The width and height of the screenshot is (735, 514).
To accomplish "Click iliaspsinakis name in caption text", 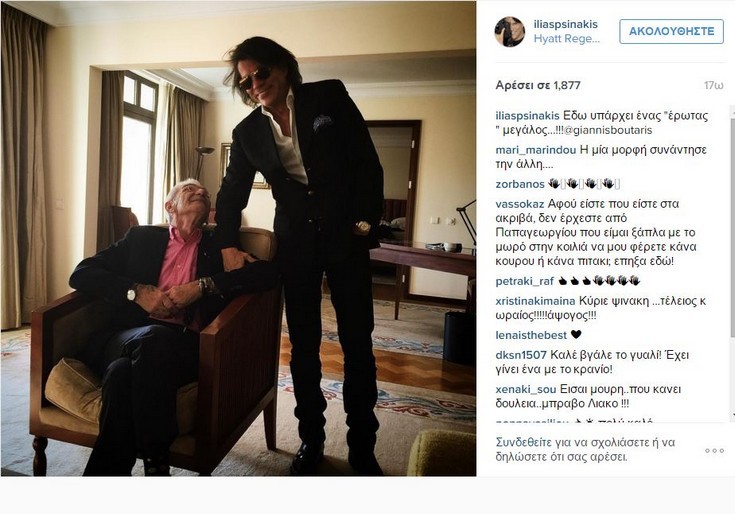I will point(527,116).
